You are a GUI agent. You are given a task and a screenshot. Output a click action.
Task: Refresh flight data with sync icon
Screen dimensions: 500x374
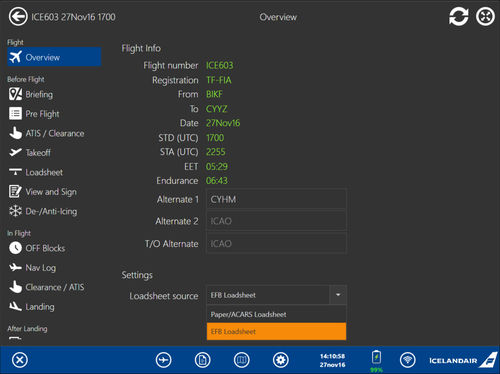pos(459,17)
